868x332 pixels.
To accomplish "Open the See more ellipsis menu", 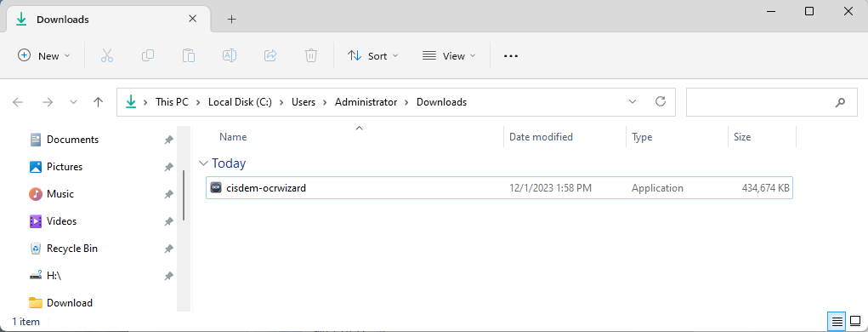I will click(511, 55).
